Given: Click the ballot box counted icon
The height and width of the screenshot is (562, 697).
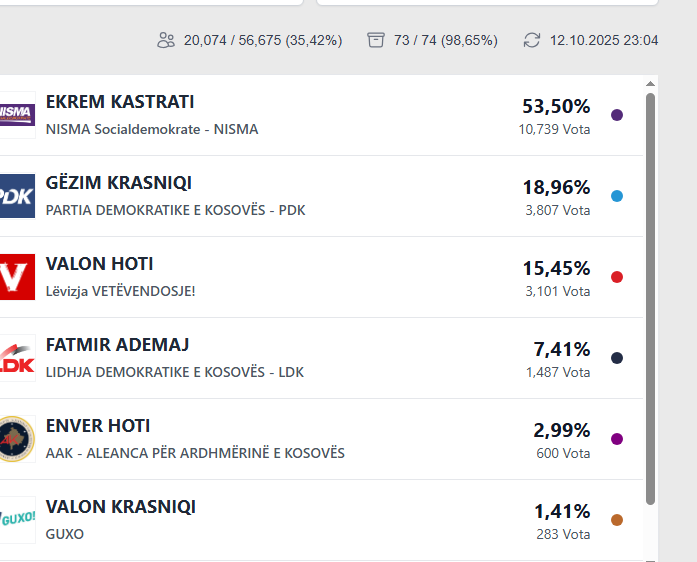Looking at the screenshot, I should [x=376, y=40].
